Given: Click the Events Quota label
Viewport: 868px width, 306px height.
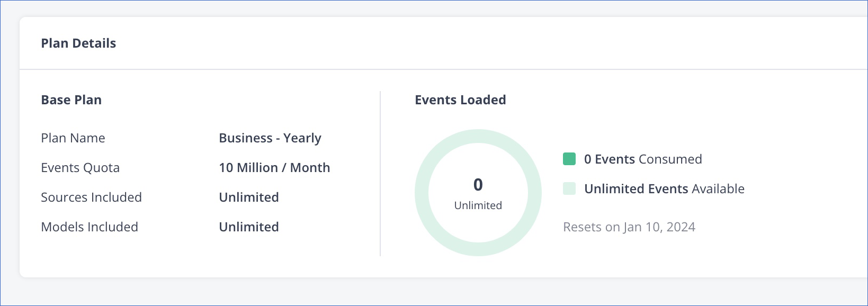Looking at the screenshot, I should (80, 168).
